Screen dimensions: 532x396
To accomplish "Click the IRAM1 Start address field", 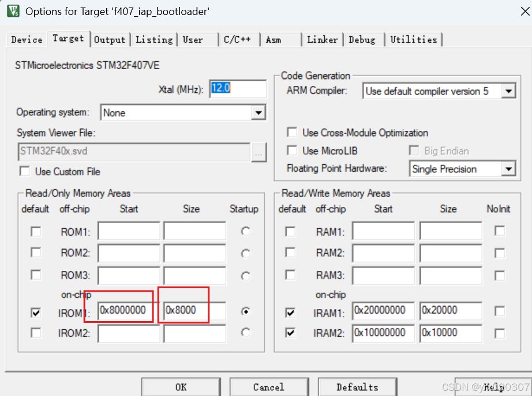I will 383,311.
